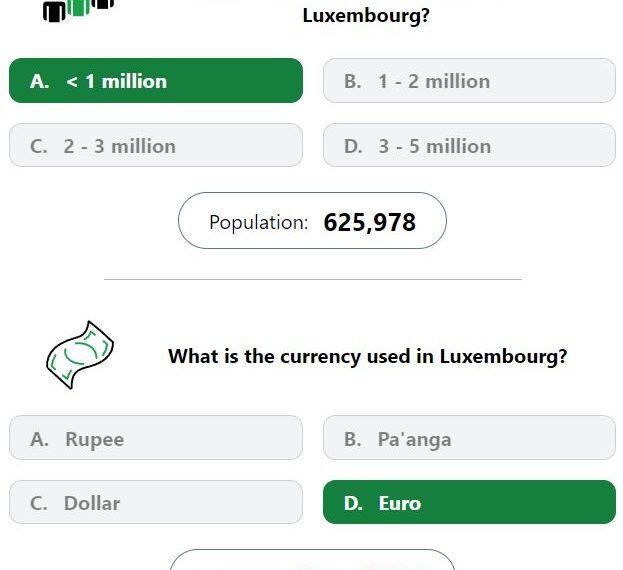Select answer A, less than 1 million

click(155, 81)
